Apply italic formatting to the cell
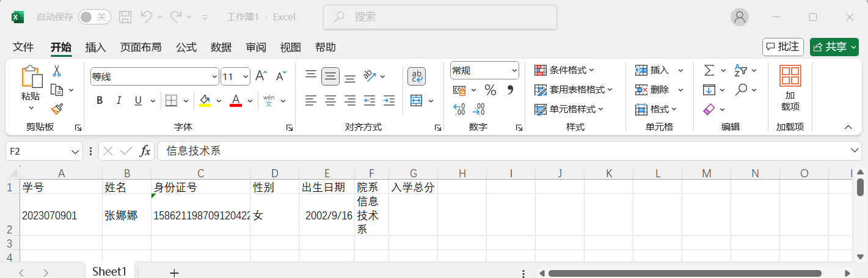 pos(119,101)
